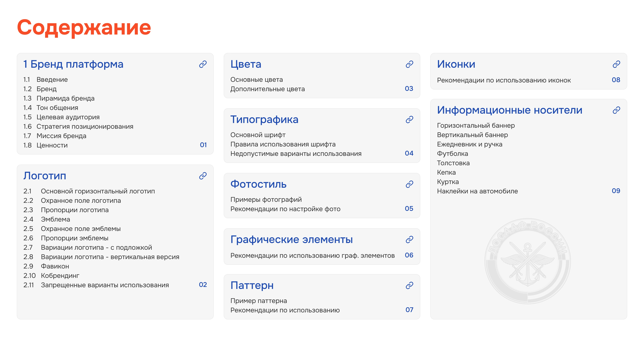Open the 'Графические элементы' section heading

pos(291,240)
